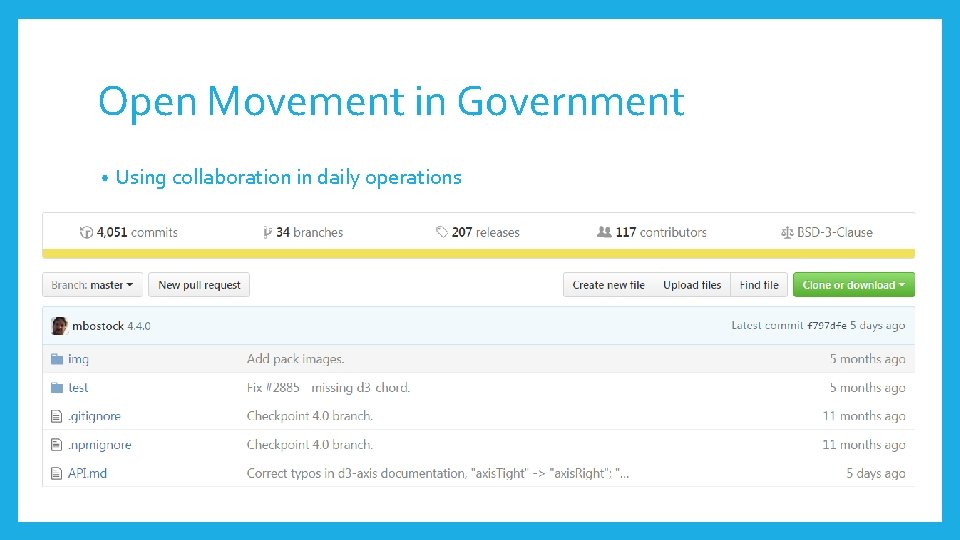Click mbostock's avatar image
The image size is (960, 540).
59,326
